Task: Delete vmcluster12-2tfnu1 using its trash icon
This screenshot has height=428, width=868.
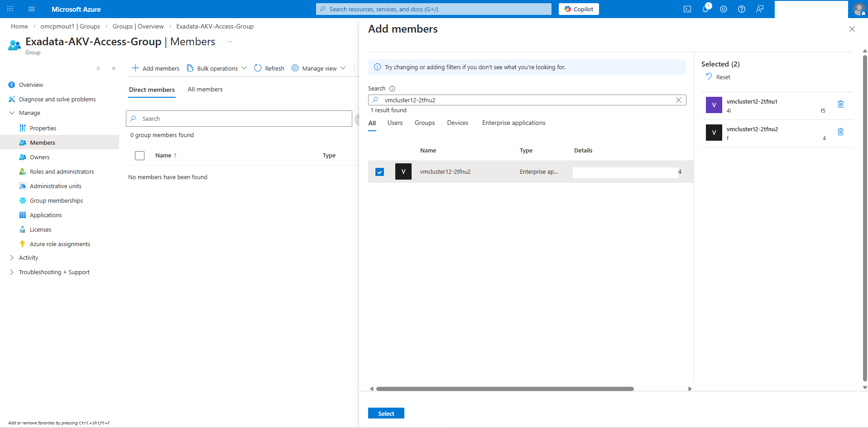Action: [x=840, y=104]
